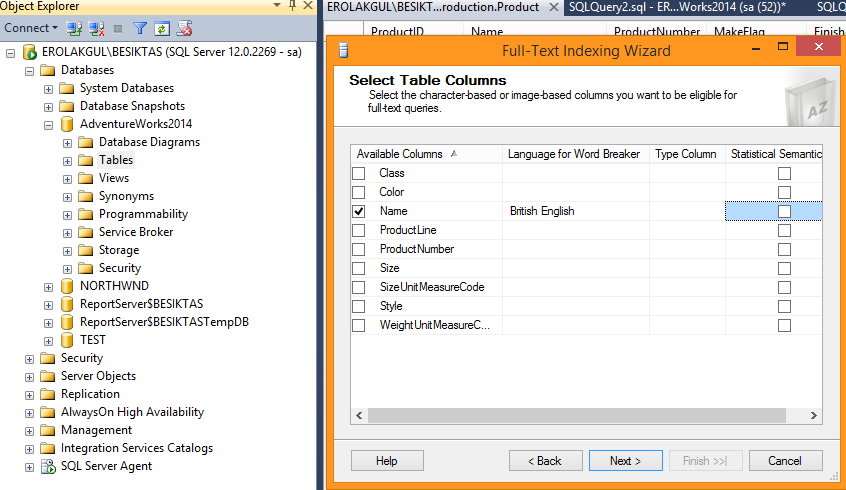Uncheck the Name column checkbox
Screen dimensions: 846x490
click(x=359, y=211)
